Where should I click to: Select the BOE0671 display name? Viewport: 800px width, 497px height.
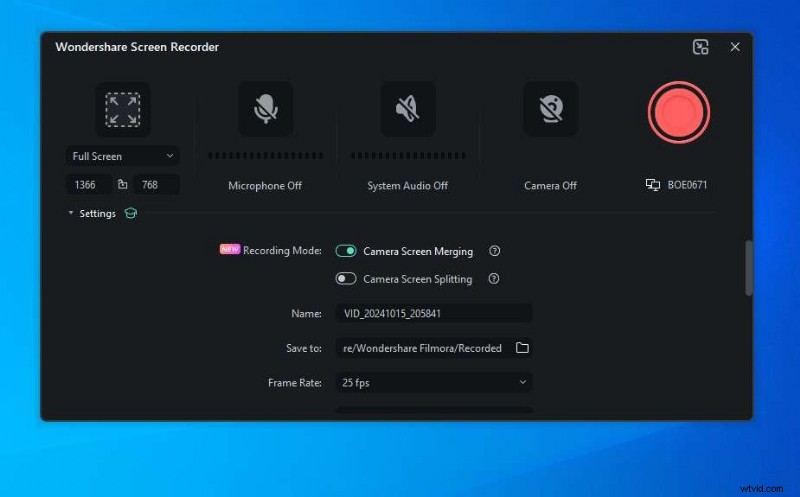tap(687, 185)
